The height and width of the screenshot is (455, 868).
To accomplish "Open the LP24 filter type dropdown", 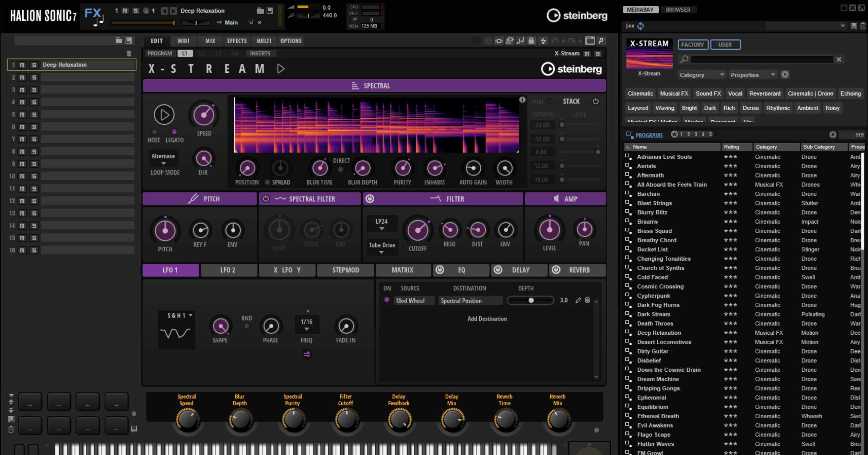I will 382,224.
